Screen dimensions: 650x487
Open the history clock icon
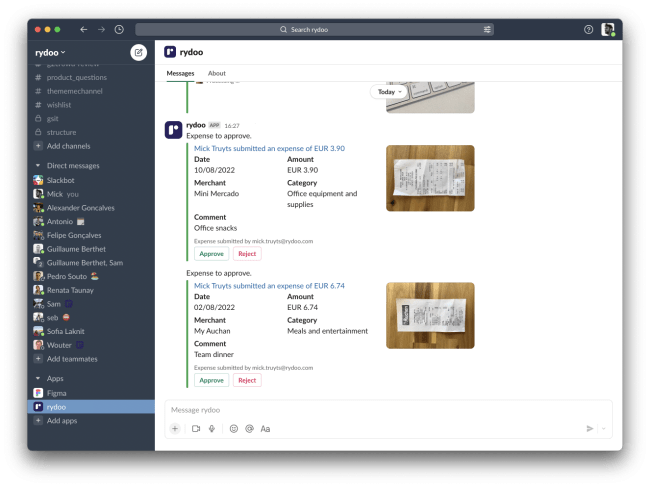119,30
